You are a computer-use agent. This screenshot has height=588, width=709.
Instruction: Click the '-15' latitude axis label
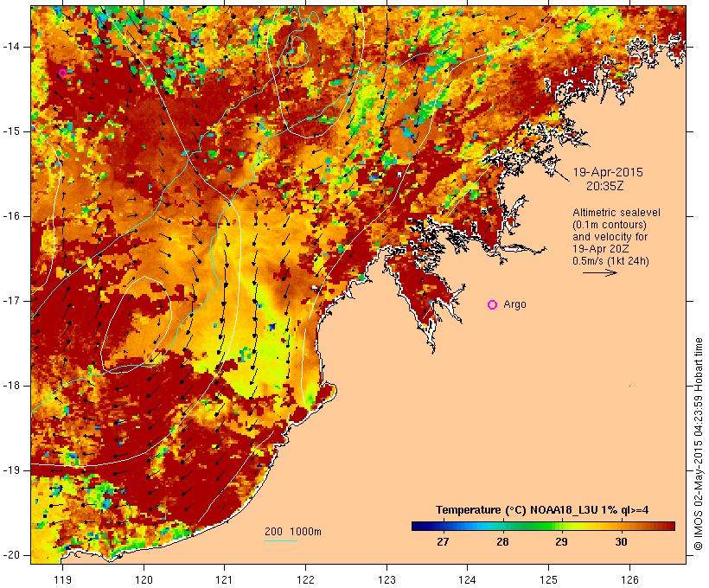pos(10,131)
